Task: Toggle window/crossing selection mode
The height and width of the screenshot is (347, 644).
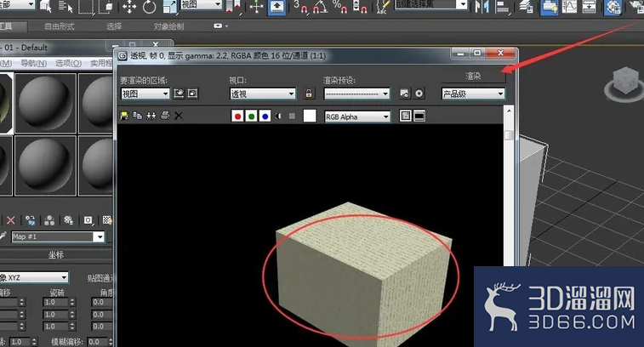Action: (x=107, y=7)
